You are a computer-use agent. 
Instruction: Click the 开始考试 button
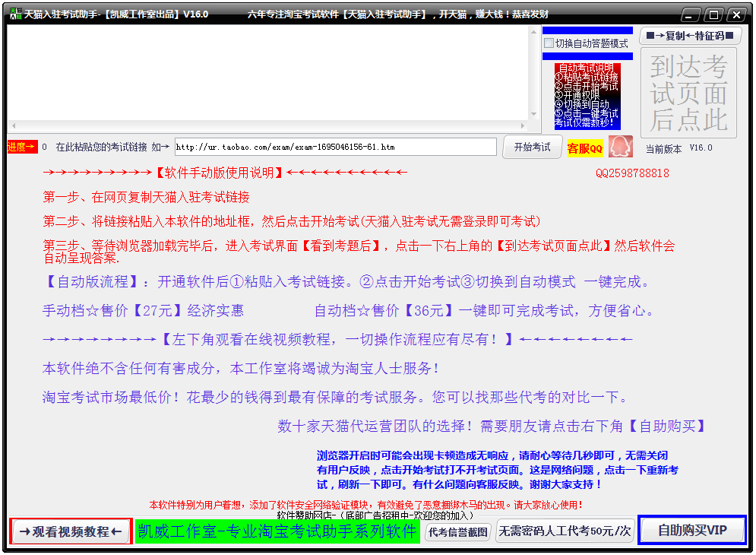[533, 147]
